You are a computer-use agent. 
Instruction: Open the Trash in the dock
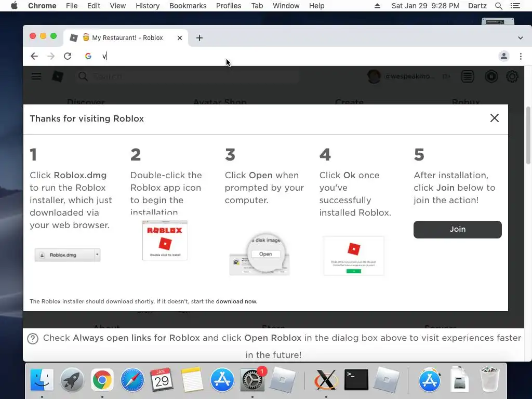tap(490, 380)
